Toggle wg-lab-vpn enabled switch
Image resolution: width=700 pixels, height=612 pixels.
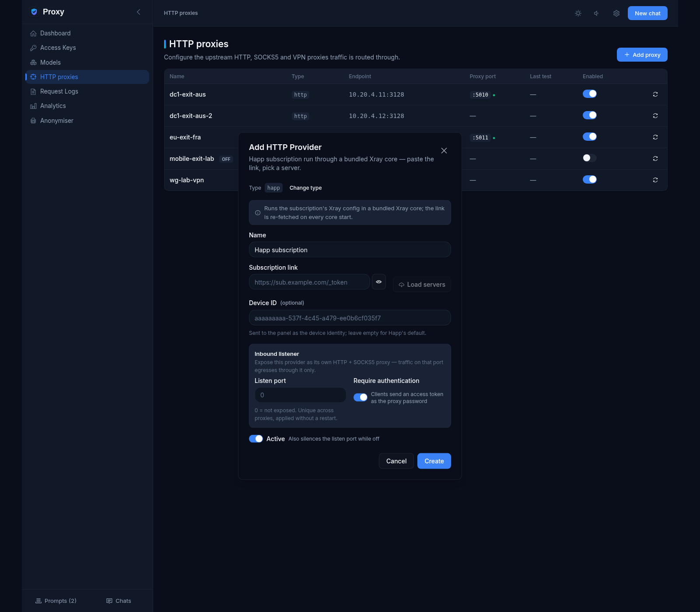pyautogui.click(x=589, y=180)
